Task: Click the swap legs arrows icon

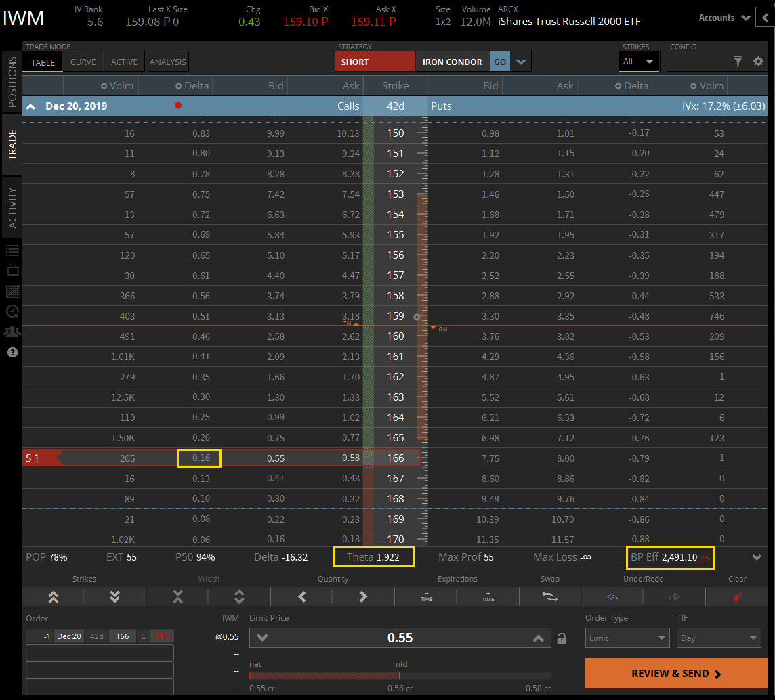Action: [549, 596]
